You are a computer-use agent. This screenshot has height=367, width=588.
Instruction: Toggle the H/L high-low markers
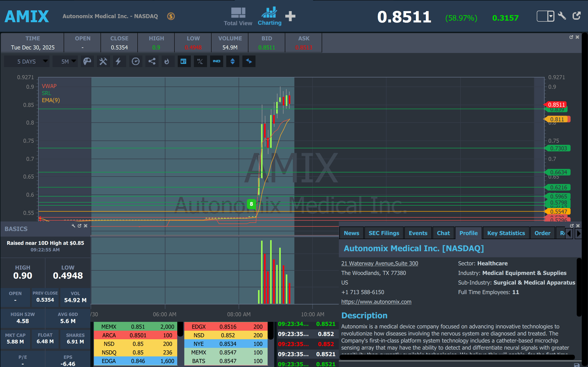(x=200, y=61)
